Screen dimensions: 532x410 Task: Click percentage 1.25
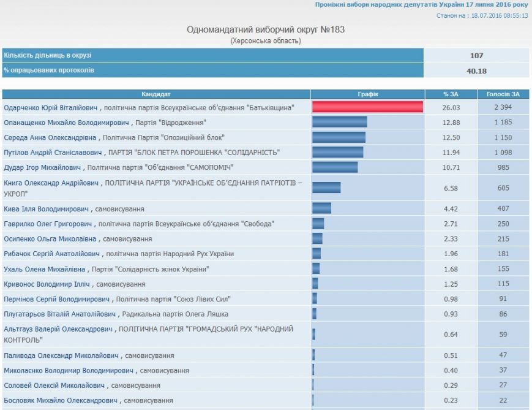pos(451,284)
